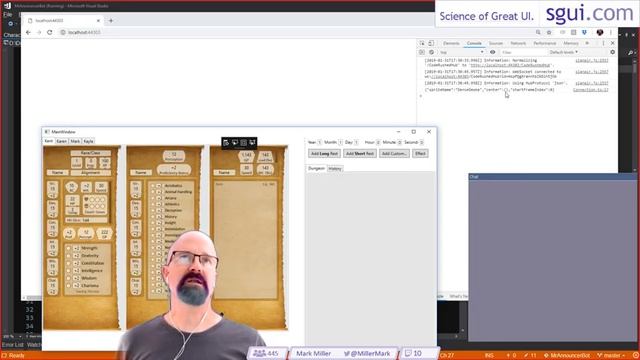Reload the localhost page in Chrome

[50, 32]
